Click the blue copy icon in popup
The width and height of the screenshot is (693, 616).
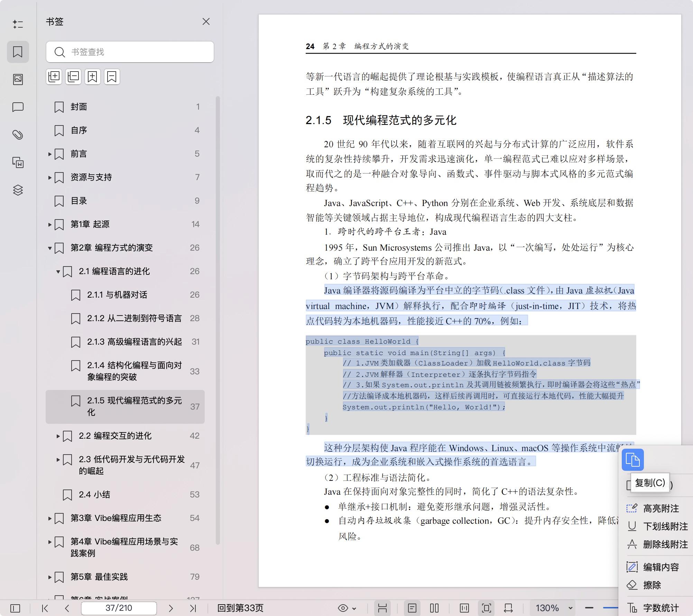(x=632, y=460)
